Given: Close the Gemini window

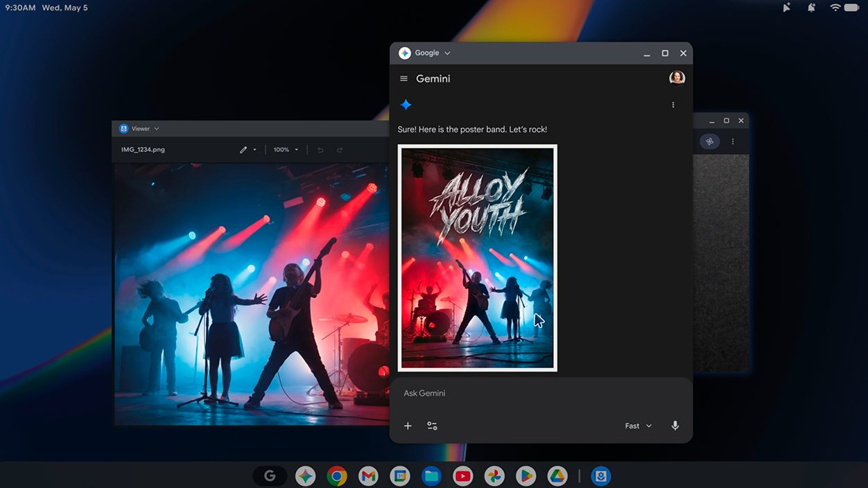Looking at the screenshot, I should [x=683, y=53].
